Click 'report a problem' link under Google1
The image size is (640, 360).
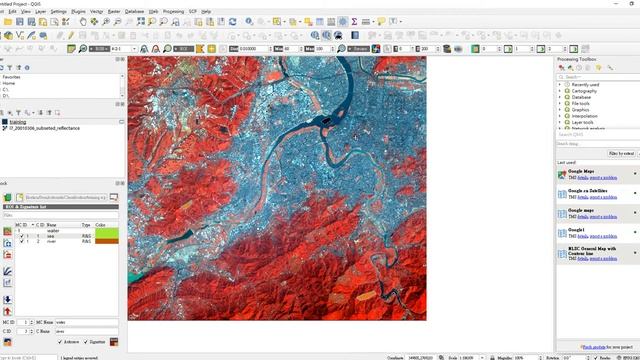coord(603,236)
